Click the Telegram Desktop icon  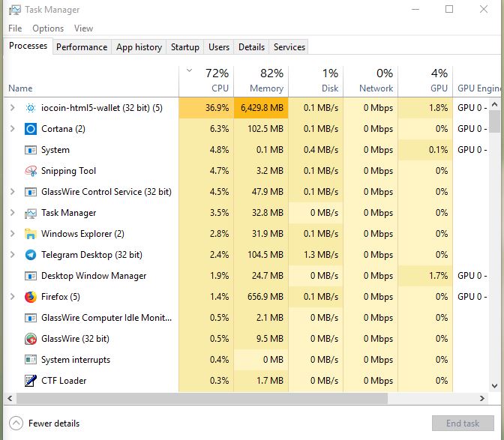coord(31,255)
